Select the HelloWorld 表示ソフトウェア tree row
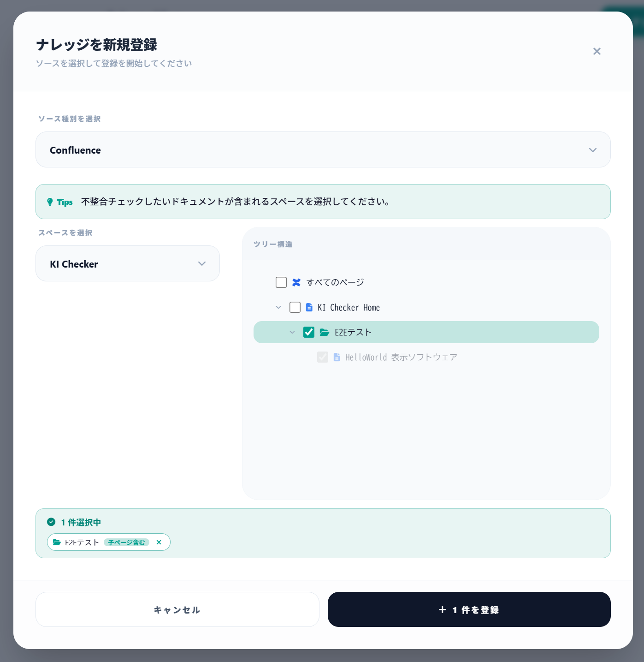This screenshot has width=644, height=662. pos(401,357)
